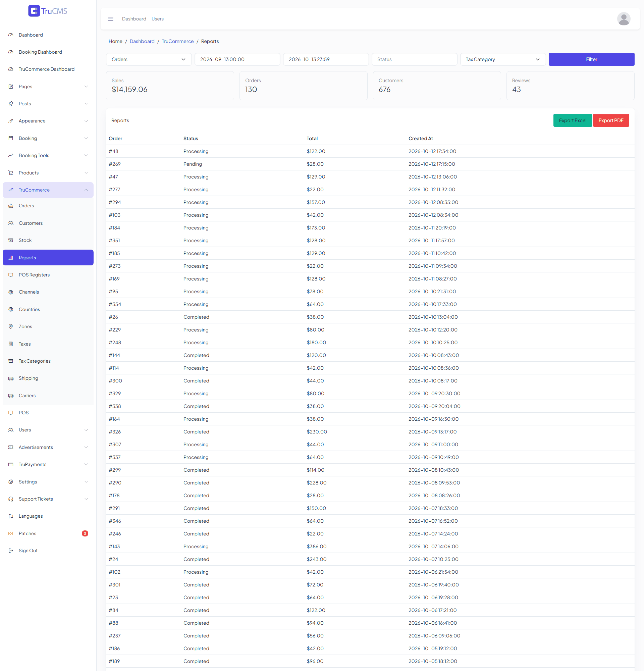Collapse the TruCommerce menu chevron

[x=86, y=190]
